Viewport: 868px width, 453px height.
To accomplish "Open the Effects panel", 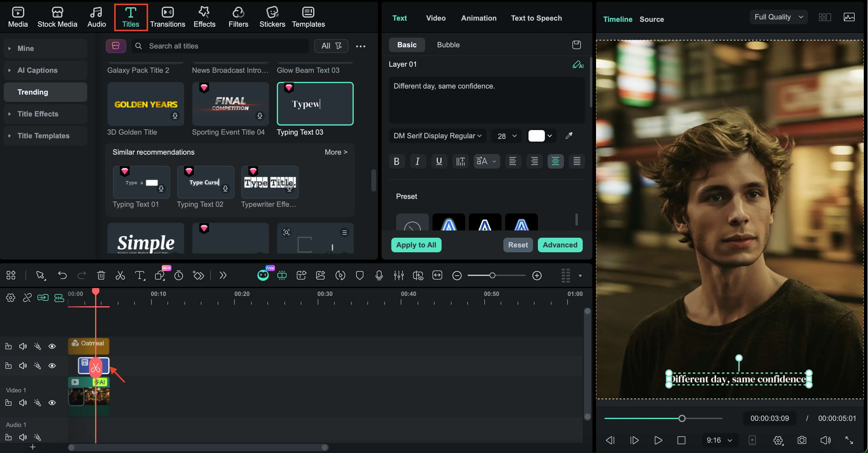I will click(204, 17).
